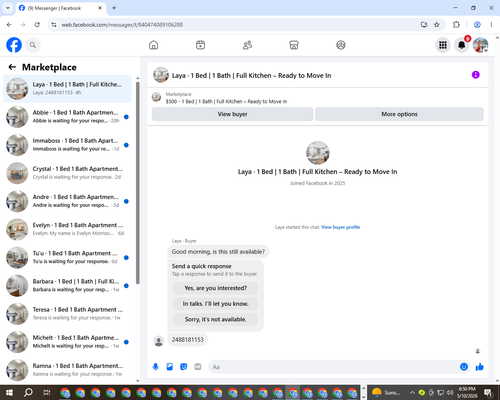
Task: Click the More options button
Action: pos(399,114)
